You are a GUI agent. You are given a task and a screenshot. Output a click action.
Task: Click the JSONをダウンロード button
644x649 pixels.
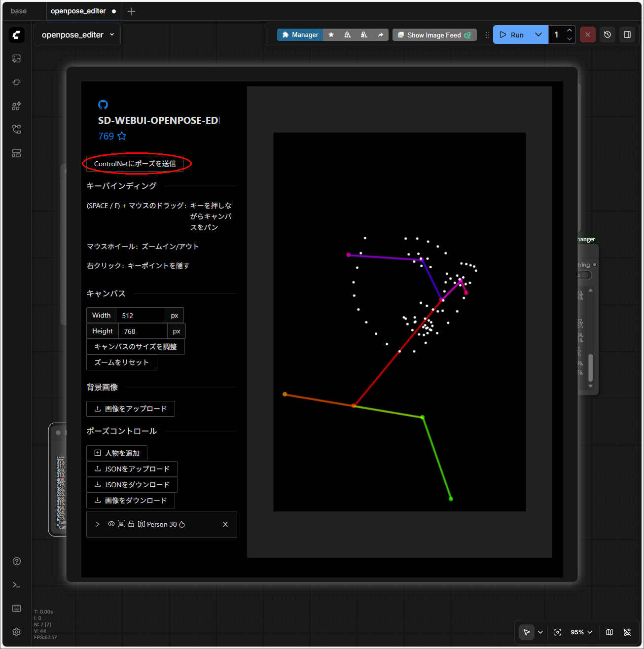[132, 485]
